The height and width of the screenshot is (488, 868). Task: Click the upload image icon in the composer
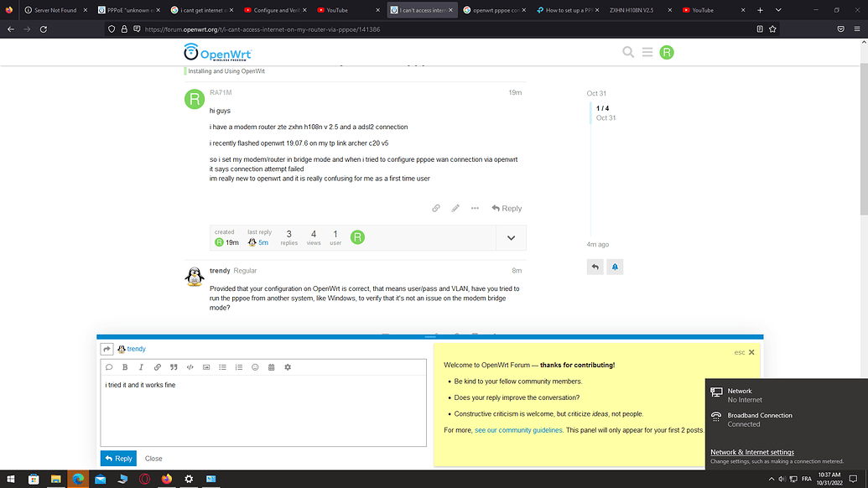click(206, 366)
